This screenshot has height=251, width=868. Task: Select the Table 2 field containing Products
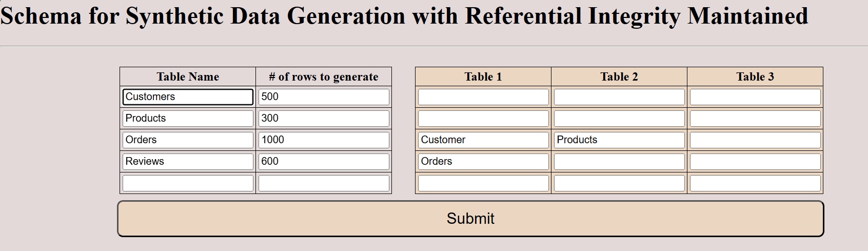619,140
